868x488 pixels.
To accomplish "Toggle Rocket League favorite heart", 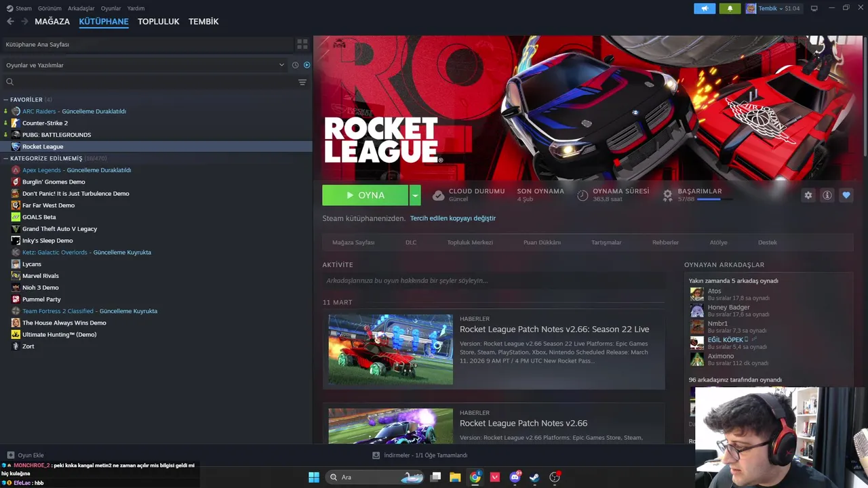I will (846, 195).
